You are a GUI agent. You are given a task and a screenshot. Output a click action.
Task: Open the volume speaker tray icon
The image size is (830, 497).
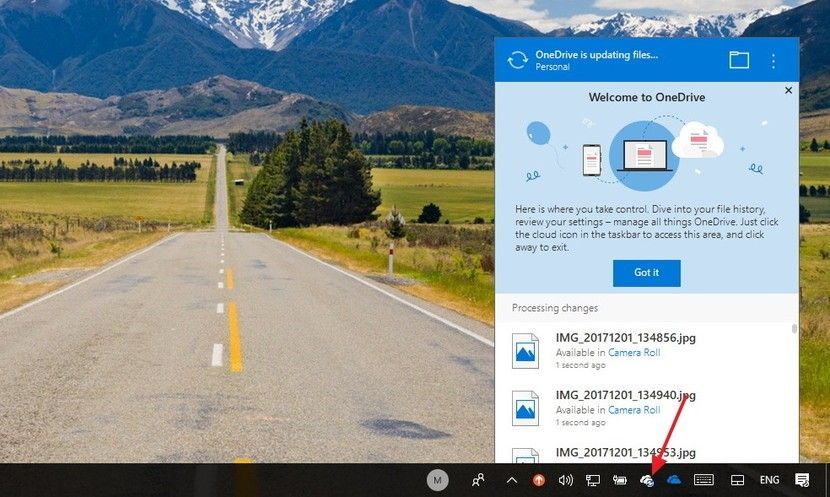point(566,481)
